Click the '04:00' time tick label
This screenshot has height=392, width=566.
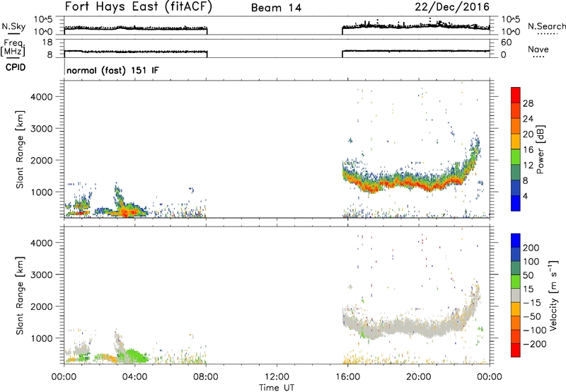click(135, 377)
